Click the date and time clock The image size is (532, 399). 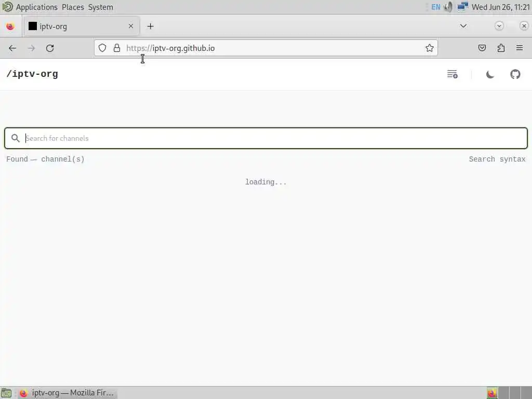[x=501, y=7]
